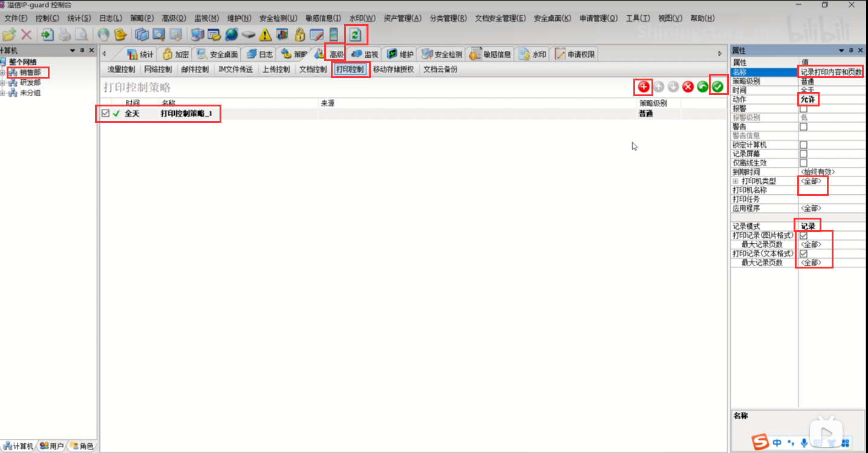The width and height of the screenshot is (868, 453).
Task: Expand the 研发部 tree node
Action: coord(3,83)
